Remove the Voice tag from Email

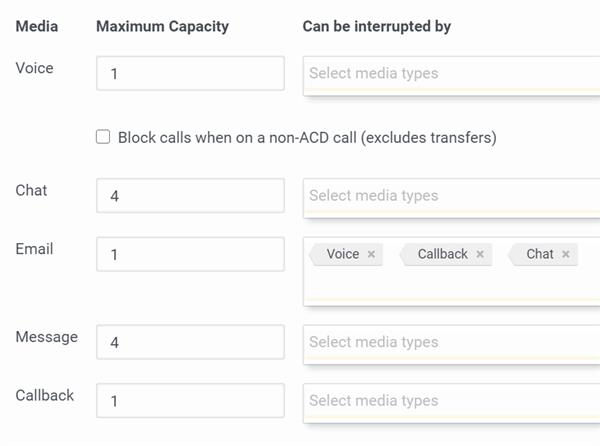coord(371,255)
